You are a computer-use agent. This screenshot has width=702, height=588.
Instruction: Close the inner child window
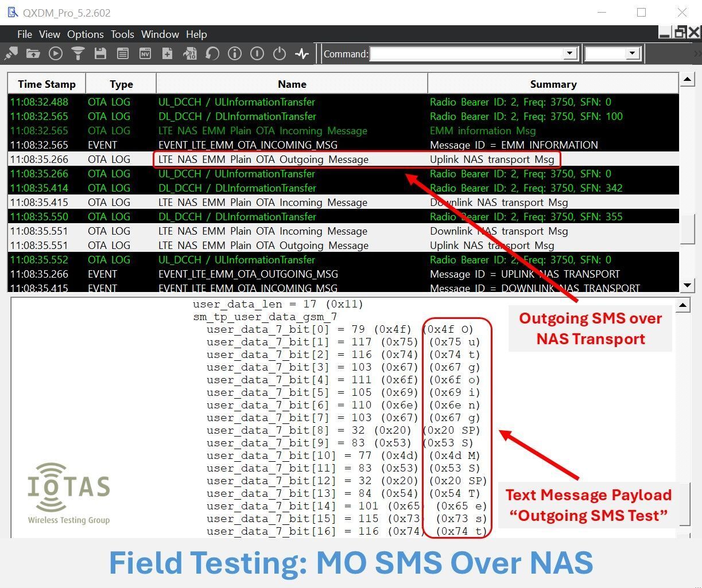click(694, 33)
